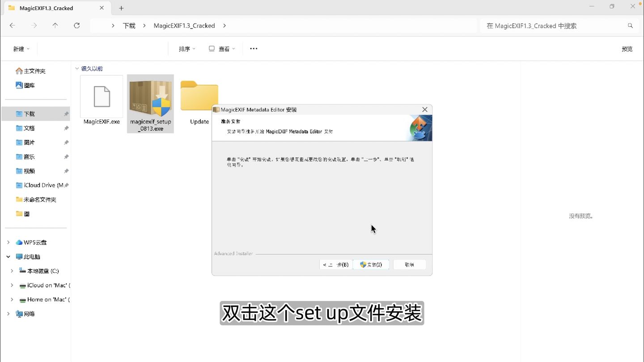Open the 排序 sort dropdown
Screen dimensions: 644x362
coord(187,49)
